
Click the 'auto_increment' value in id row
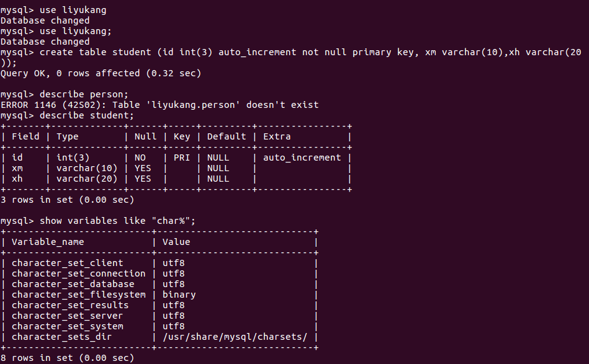[302, 158]
